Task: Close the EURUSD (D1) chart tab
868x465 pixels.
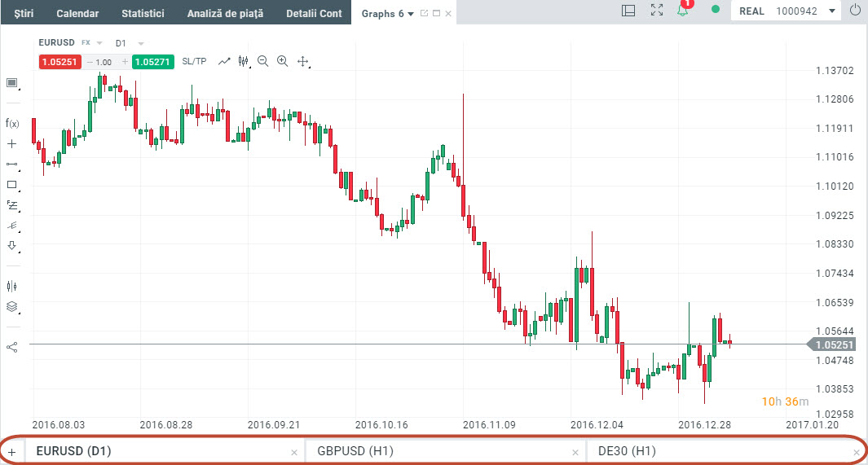Action: pyautogui.click(x=294, y=453)
